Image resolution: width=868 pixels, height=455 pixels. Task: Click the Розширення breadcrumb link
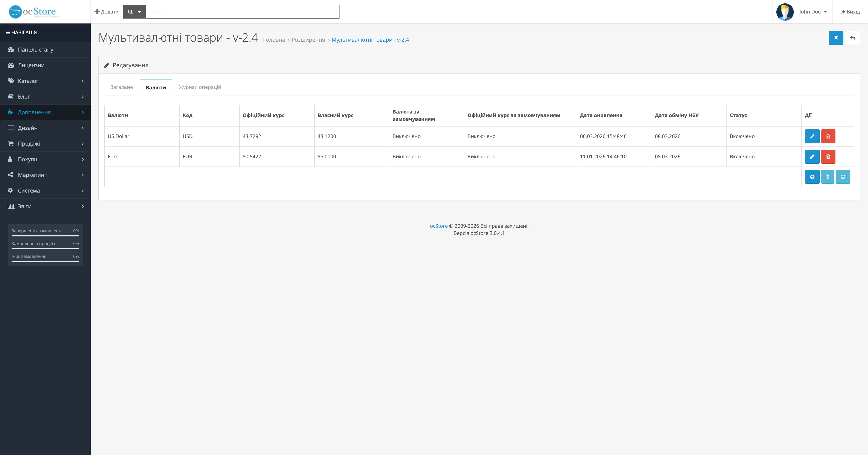click(308, 40)
